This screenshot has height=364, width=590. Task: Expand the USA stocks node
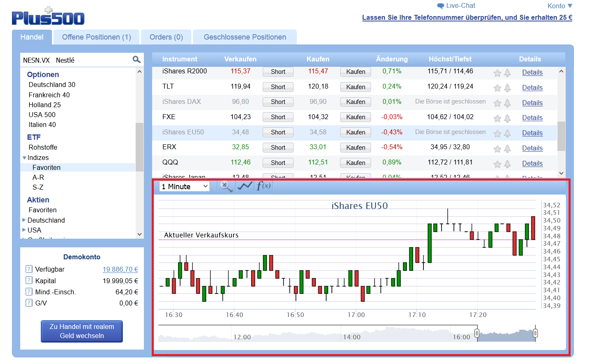[24, 230]
